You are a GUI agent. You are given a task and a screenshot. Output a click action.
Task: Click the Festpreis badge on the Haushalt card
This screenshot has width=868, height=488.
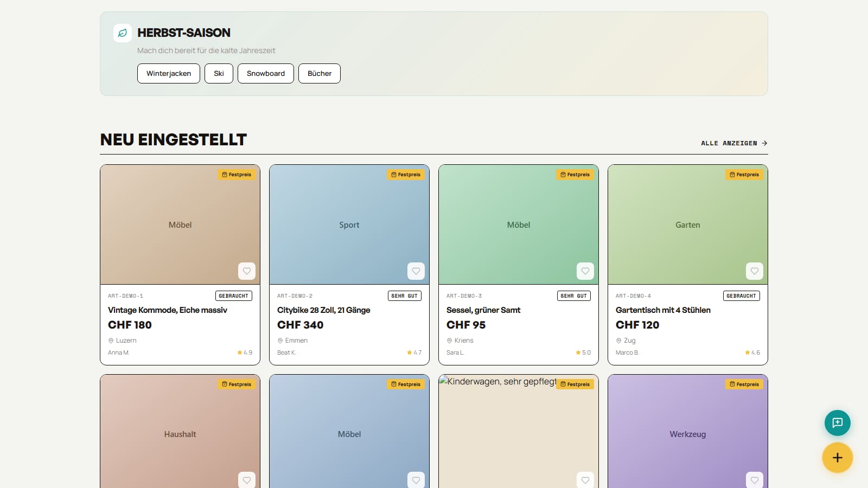(x=237, y=384)
